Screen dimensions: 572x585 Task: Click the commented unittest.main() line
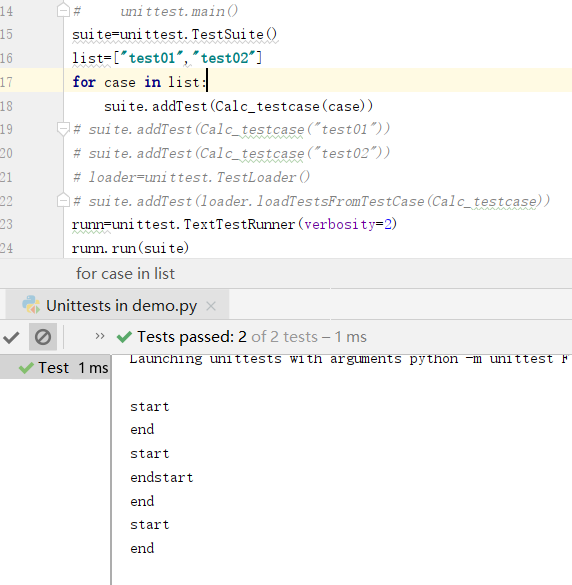pos(156,11)
